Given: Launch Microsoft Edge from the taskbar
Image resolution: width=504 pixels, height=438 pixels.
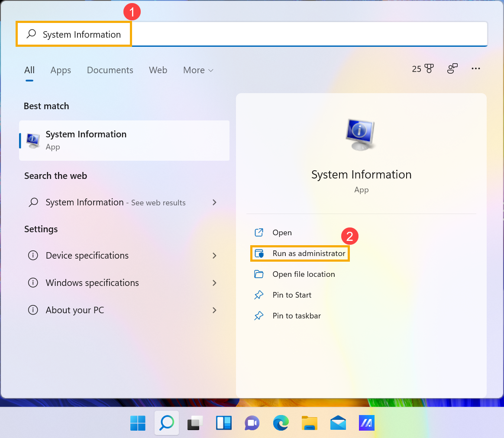Looking at the screenshot, I should (x=281, y=423).
